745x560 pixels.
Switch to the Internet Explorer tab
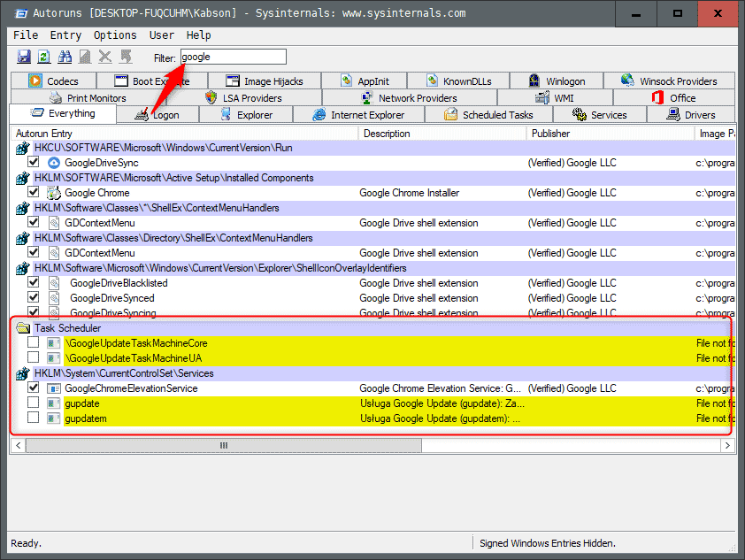tap(358, 115)
